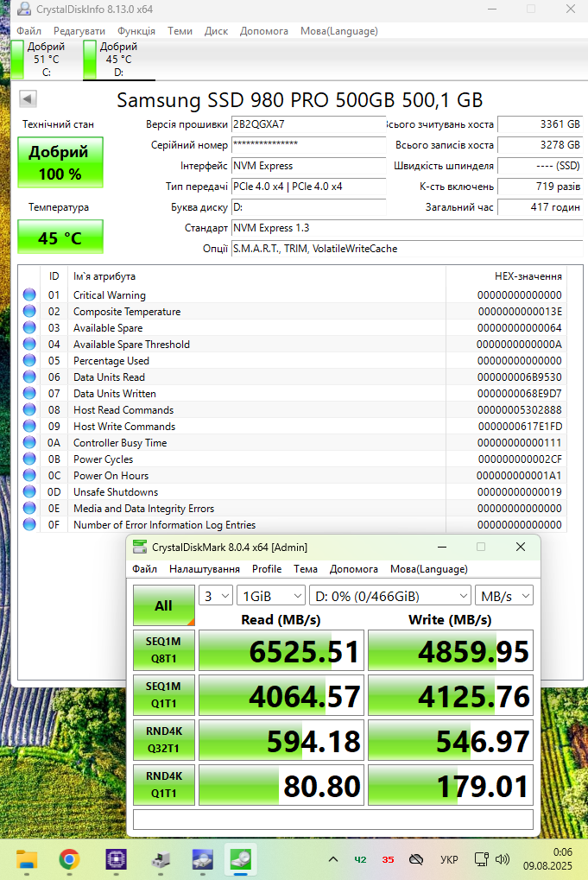
Task: Click the back arrow disk navigation button
Action: click(x=28, y=98)
